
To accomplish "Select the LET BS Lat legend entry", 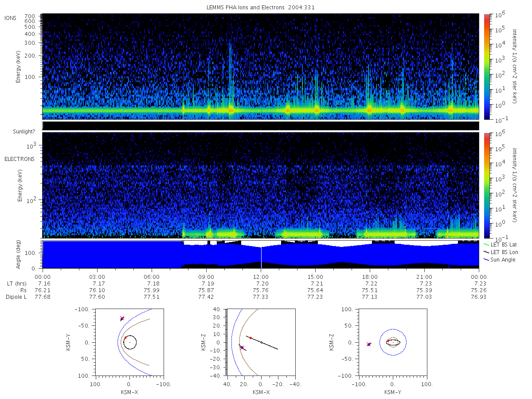I will [500, 244].
